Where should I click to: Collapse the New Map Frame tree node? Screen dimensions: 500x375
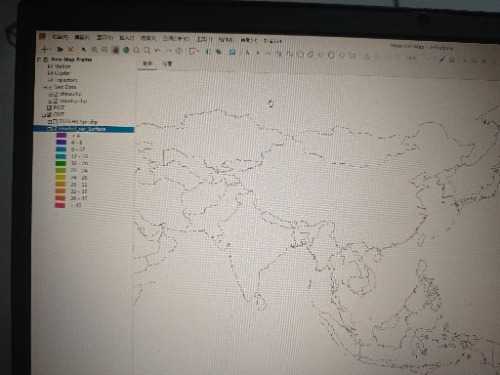tap(39, 59)
